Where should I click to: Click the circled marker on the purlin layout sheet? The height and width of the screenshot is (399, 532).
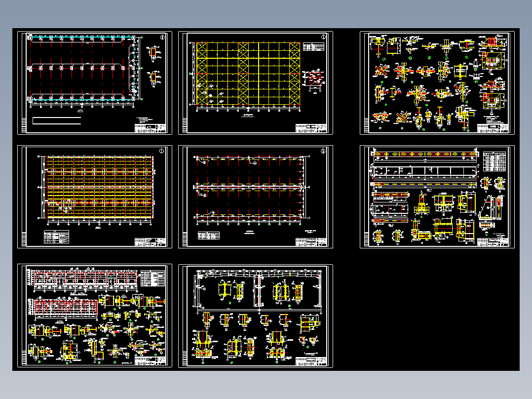click(161, 151)
